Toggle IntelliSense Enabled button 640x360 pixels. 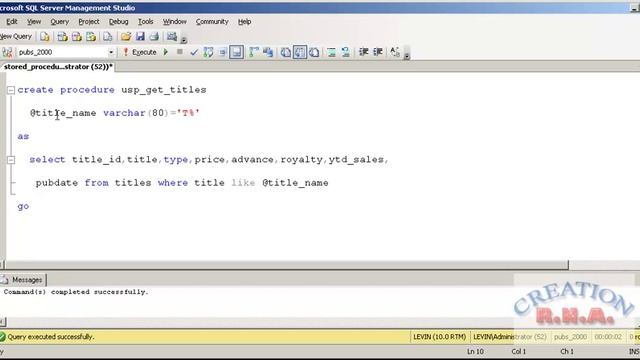pos(236,52)
